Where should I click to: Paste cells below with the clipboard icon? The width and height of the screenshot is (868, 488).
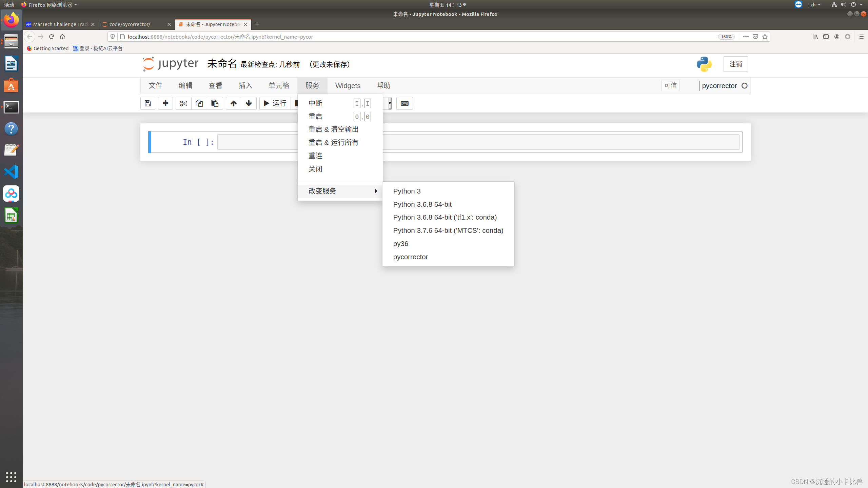coord(215,103)
